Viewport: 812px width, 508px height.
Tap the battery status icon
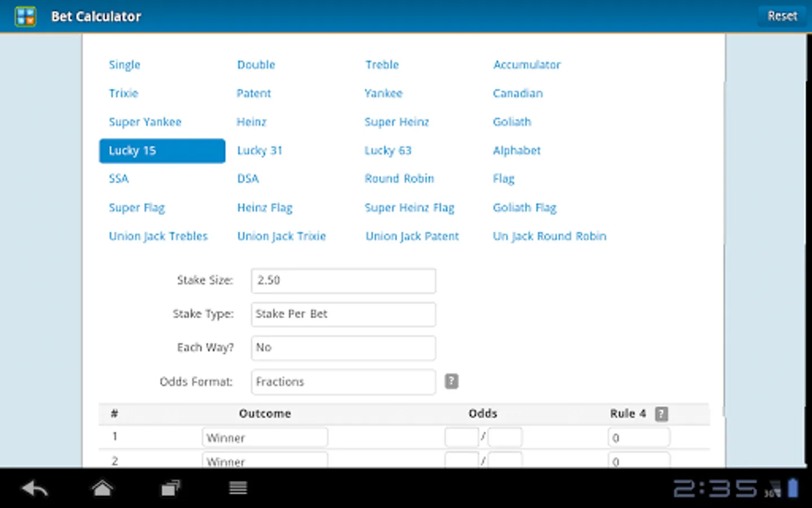(x=793, y=488)
